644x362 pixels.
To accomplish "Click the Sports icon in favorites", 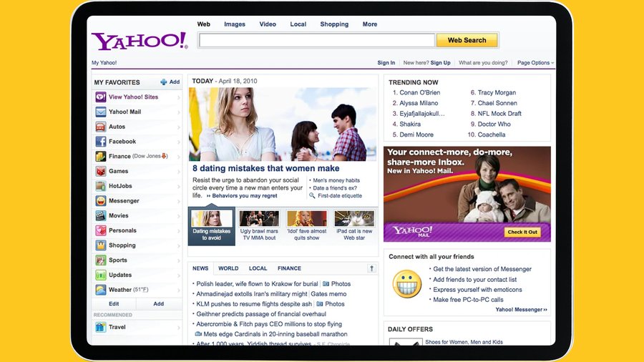I will pos(101,260).
